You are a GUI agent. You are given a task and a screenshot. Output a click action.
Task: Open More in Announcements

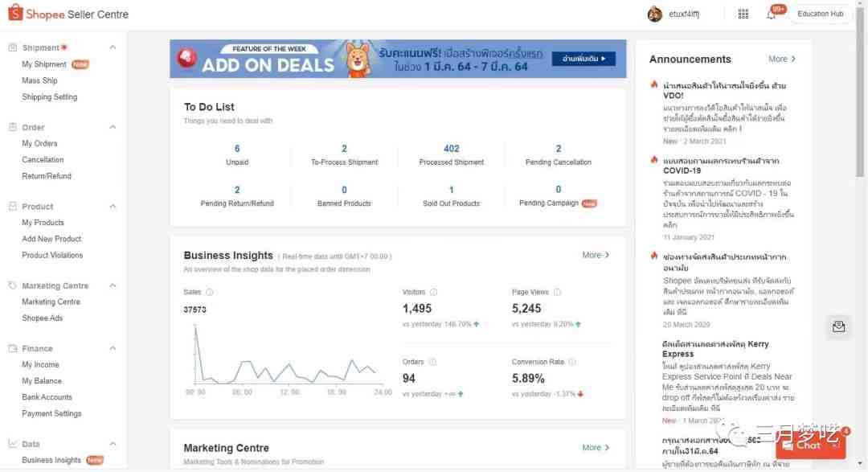pos(782,59)
